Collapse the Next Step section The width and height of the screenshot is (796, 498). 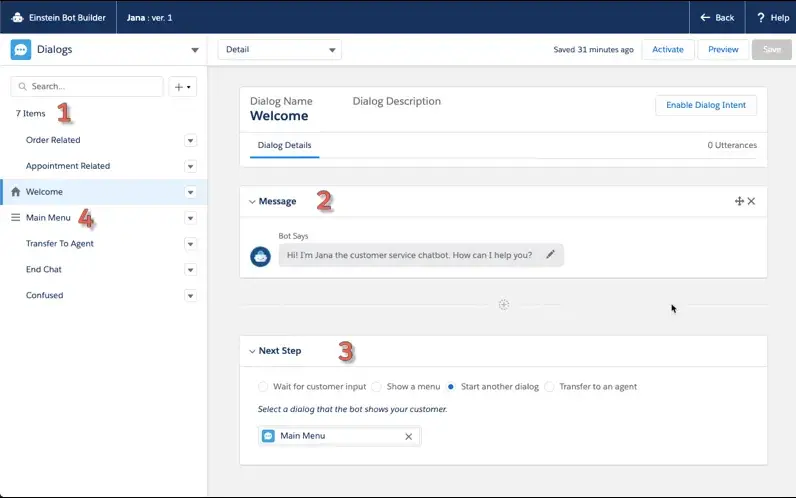(x=252, y=351)
